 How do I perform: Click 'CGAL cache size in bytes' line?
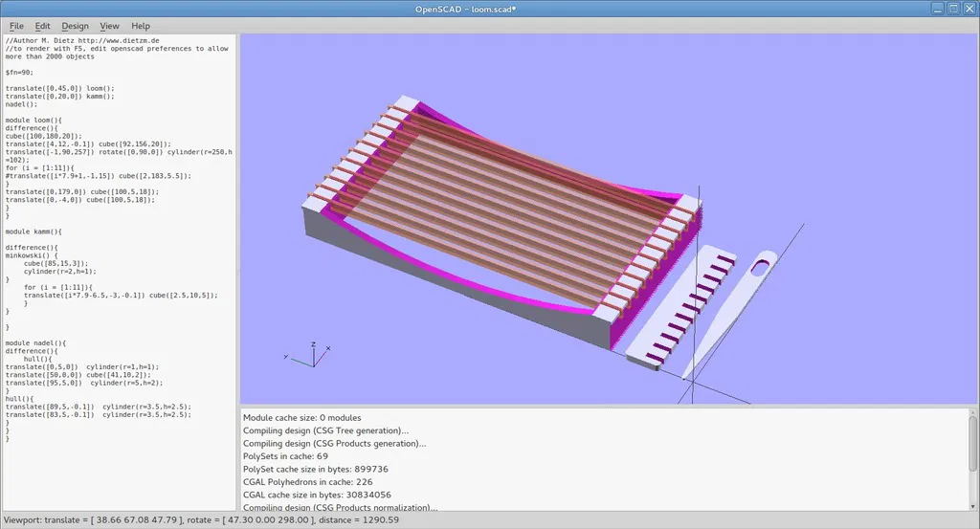(317, 495)
